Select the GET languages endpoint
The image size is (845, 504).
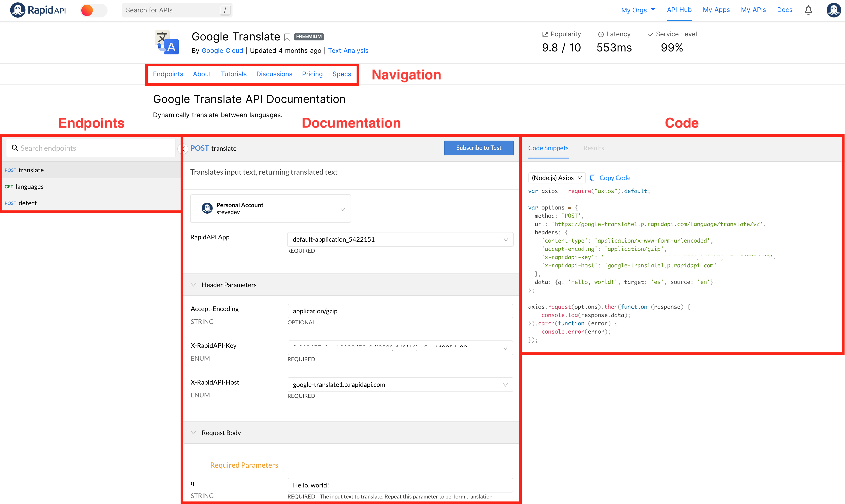[29, 187]
